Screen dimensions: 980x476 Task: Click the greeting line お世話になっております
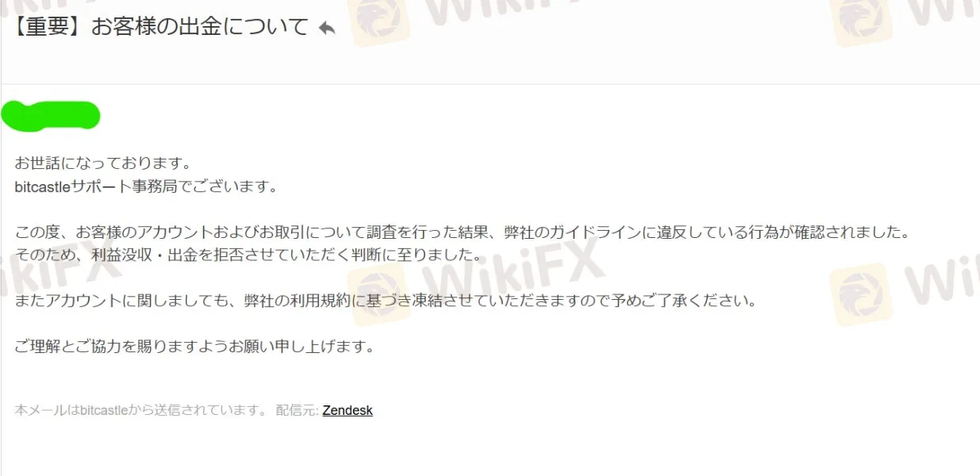tap(104, 164)
